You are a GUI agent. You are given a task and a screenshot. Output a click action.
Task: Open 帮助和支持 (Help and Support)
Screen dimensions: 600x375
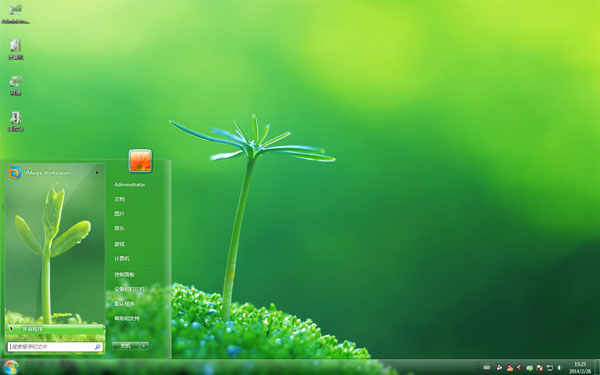pos(127,318)
